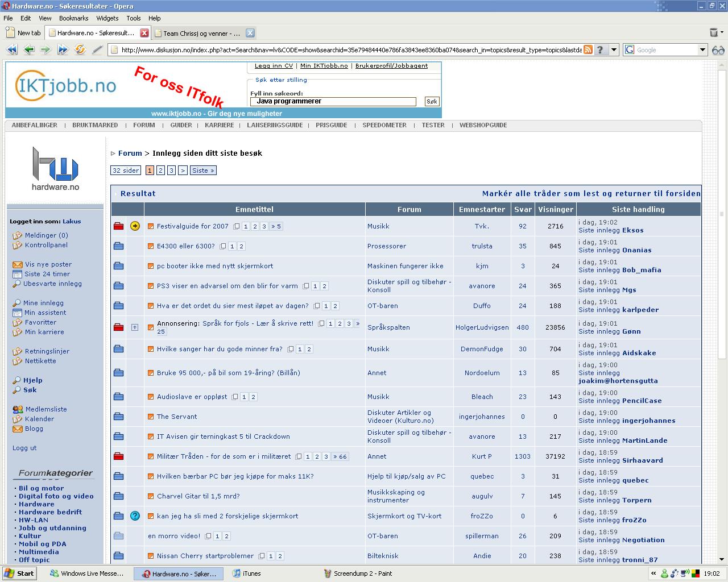
Task: Open the Bookmarks menu
Action: pos(73,18)
